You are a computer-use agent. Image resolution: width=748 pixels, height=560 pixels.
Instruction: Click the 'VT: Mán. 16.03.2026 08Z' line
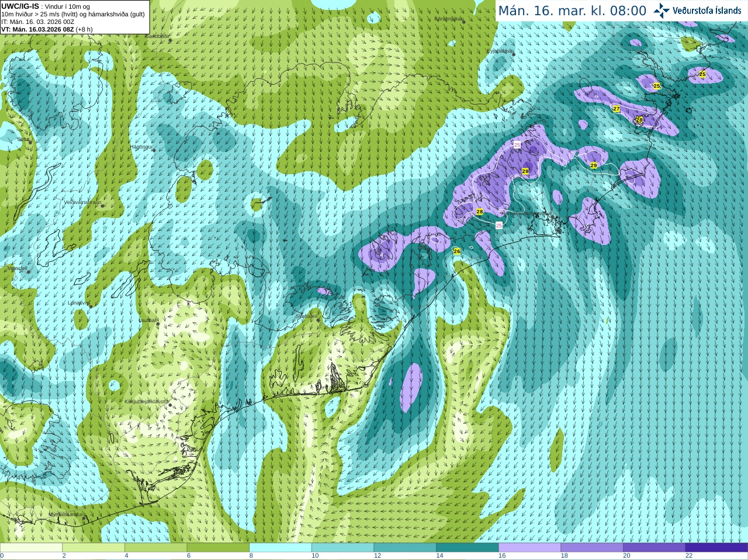[x=37, y=29]
